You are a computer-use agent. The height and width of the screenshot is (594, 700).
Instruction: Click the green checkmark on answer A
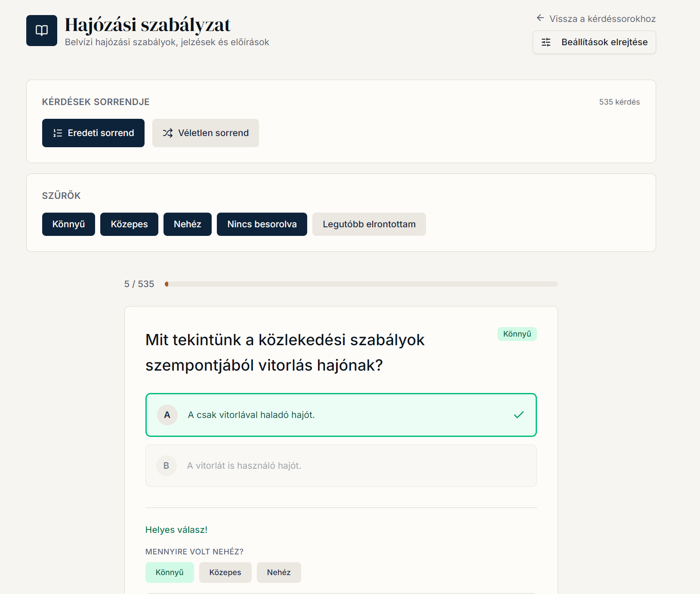[519, 415]
